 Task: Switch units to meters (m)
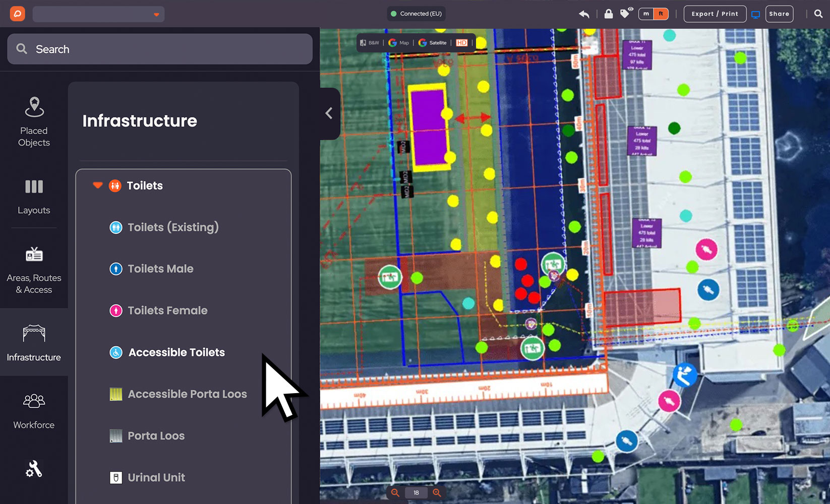click(x=646, y=14)
